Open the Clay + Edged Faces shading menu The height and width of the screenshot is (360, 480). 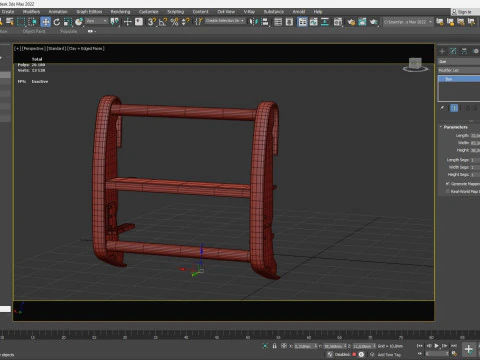tap(86, 49)
